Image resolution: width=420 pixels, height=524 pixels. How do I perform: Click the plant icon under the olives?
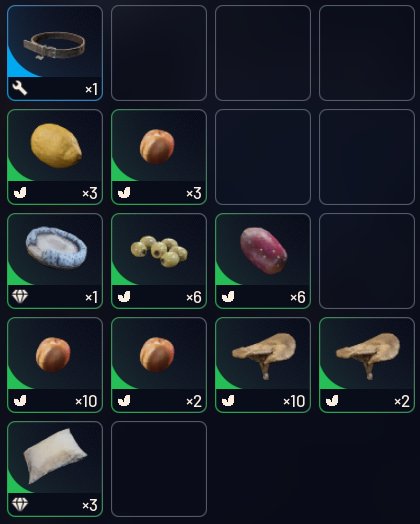click(124, 296)
